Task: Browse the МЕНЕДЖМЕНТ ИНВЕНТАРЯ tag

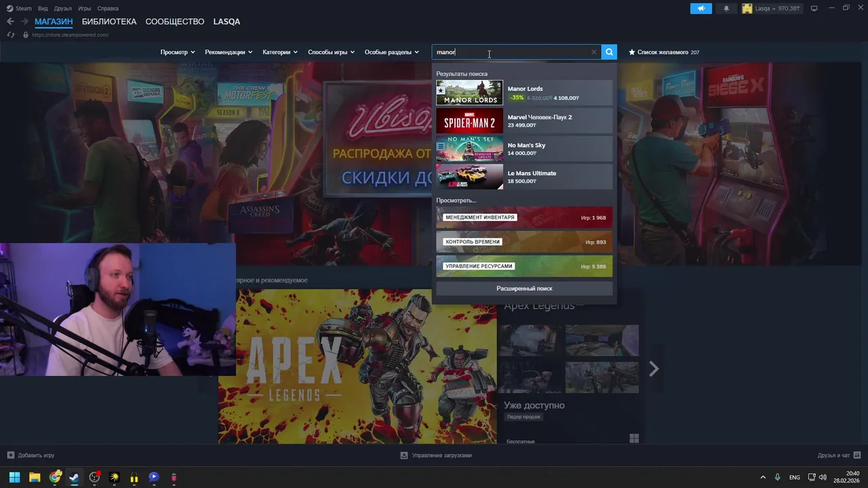Action: click(x=524, y=218)
